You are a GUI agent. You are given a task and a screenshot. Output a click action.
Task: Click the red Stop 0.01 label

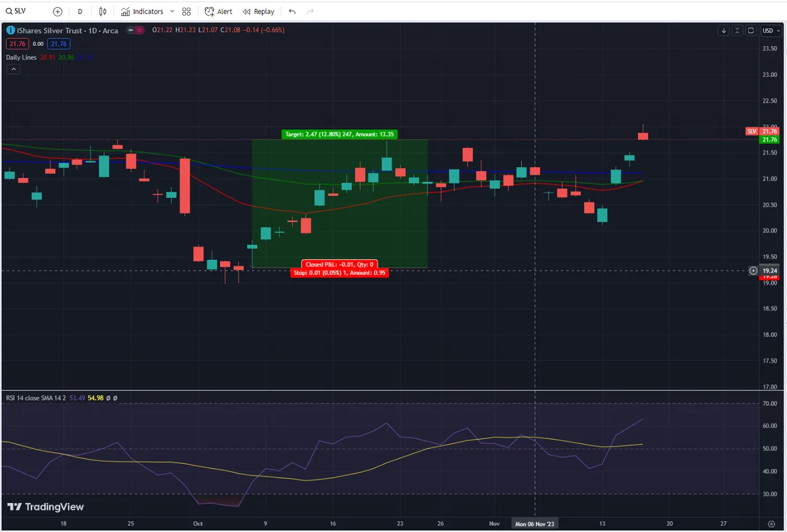tap(339, 272)
